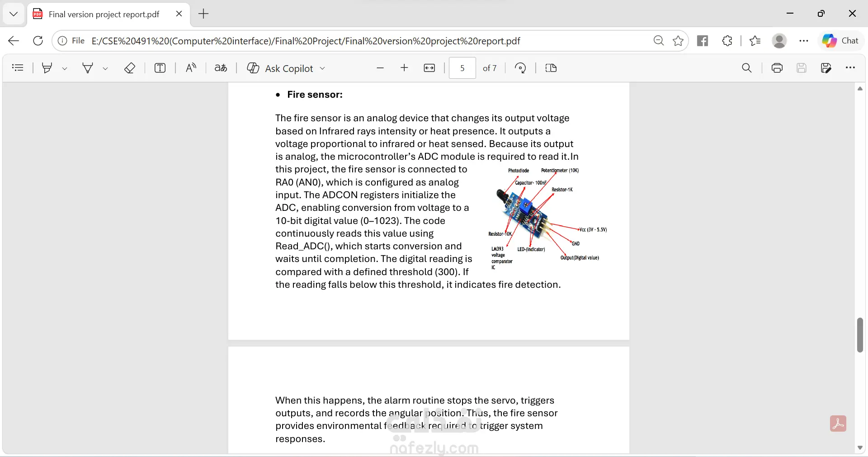Rotate the PDF page
The height and width of the screenshot is (457, 868).
[520, 68]
